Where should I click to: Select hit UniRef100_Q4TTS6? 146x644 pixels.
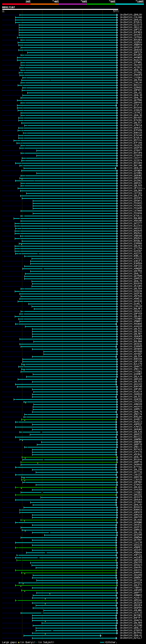tap(131, 472)
